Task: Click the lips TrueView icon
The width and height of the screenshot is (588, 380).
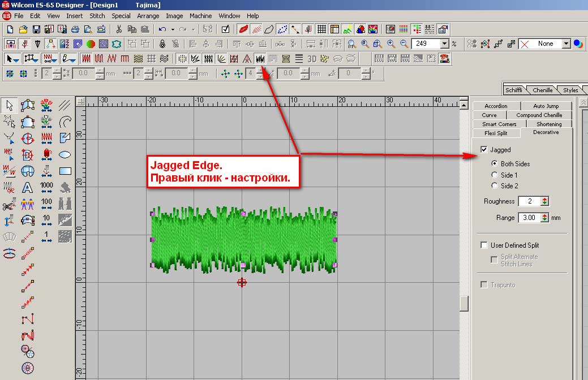Action: pos(243,29)
